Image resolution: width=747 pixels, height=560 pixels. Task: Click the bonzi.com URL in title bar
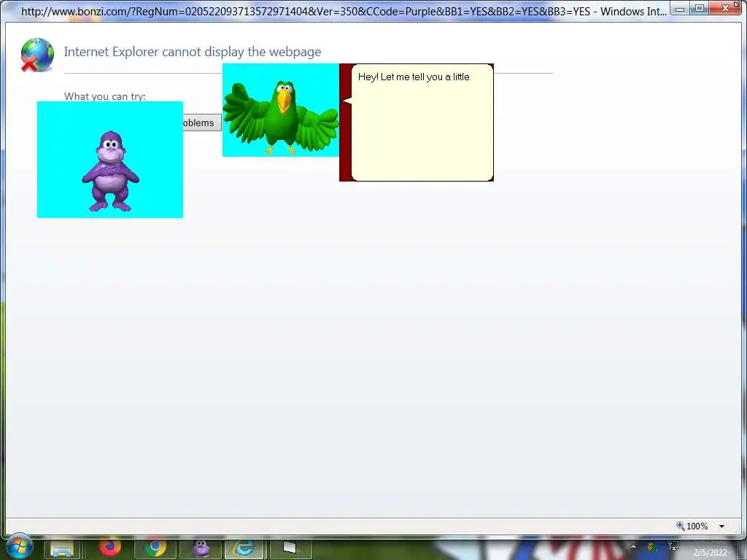[x=306, y=11]
